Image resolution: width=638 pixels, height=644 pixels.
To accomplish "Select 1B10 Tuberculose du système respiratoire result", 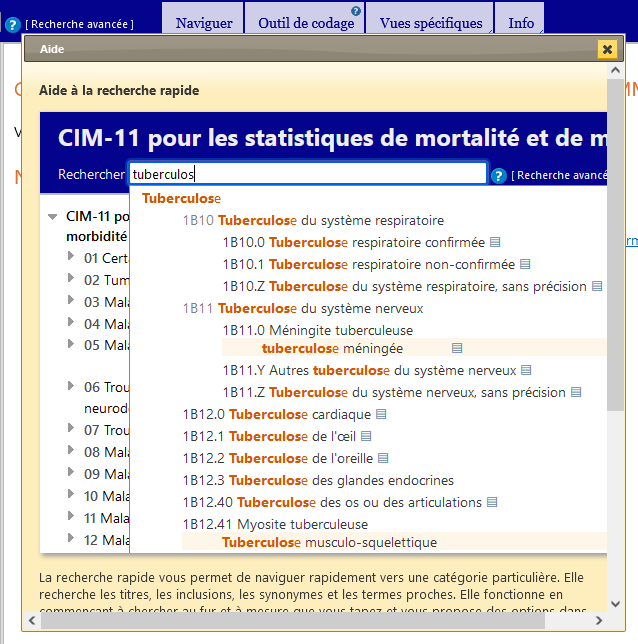I will [x=313, y=221].
